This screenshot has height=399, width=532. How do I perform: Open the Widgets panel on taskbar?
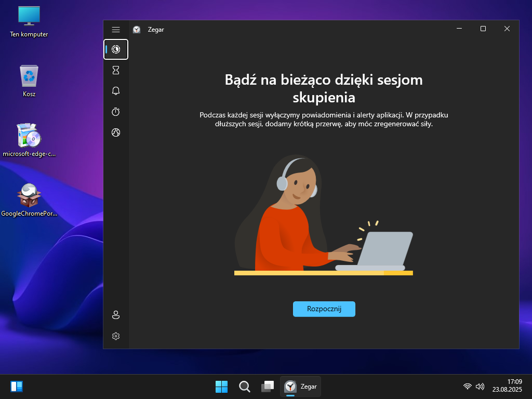pyautogui.click(x=17, y=387)
